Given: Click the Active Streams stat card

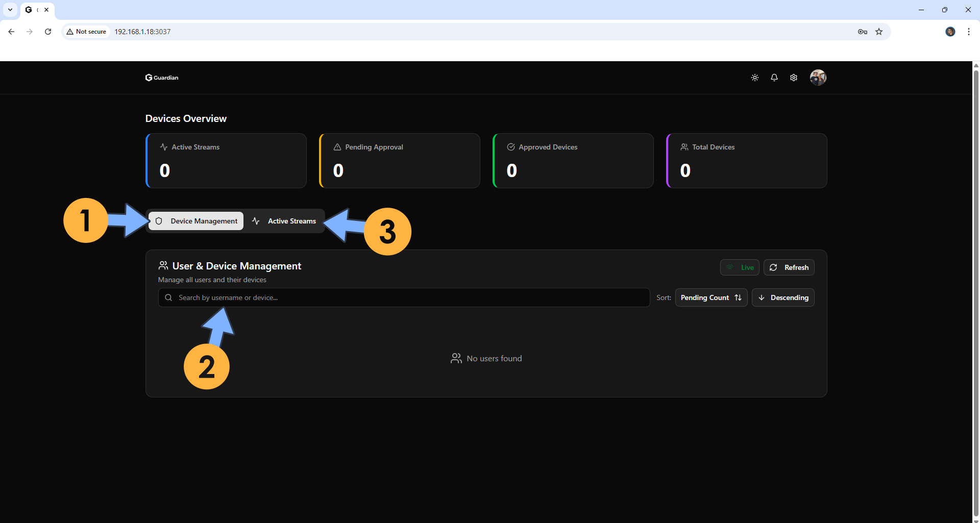Looking at the screenshot, I should tap(226, 161).
